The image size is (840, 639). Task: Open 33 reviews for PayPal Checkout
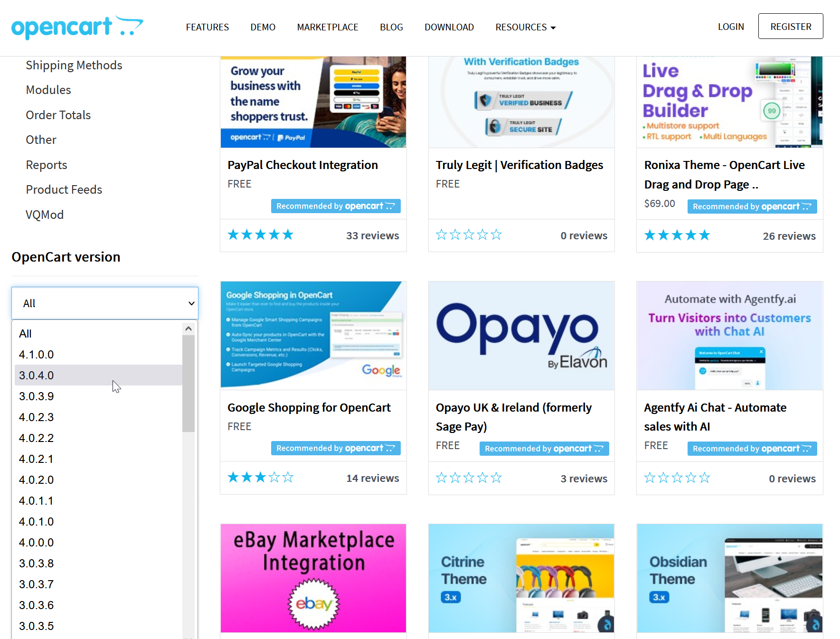coord(373,235)
